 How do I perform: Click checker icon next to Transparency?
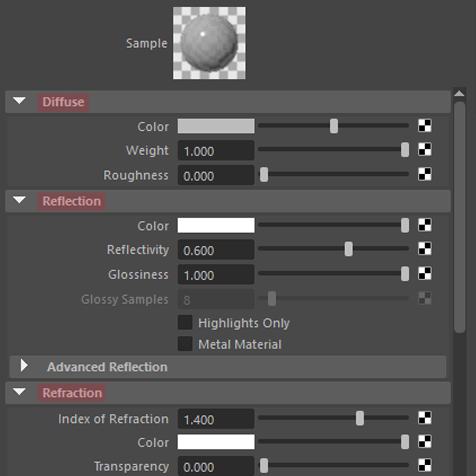425,465
